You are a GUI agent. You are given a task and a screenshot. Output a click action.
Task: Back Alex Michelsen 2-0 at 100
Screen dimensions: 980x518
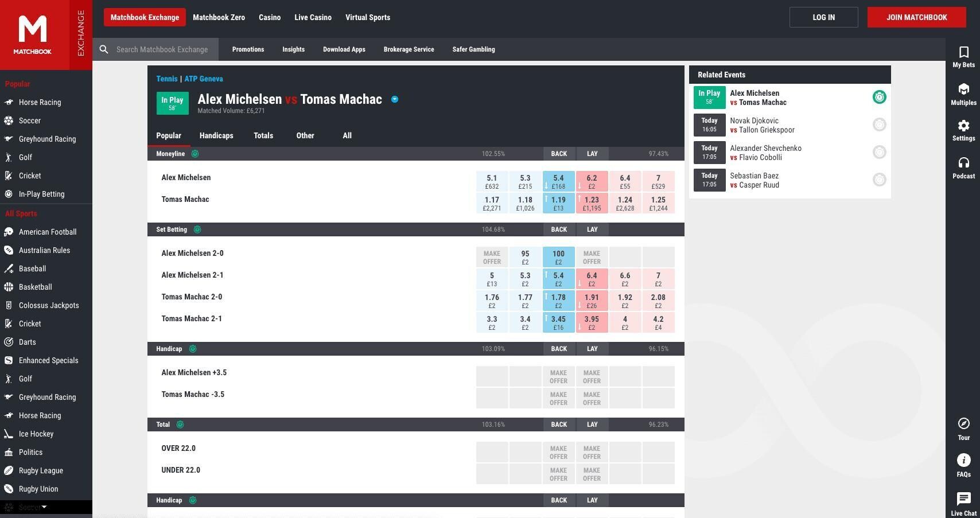[x=558, y=257]
